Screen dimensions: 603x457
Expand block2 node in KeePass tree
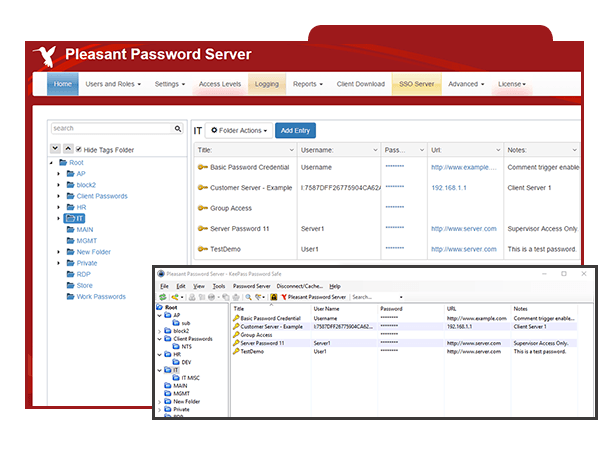(x=160, y=331)
